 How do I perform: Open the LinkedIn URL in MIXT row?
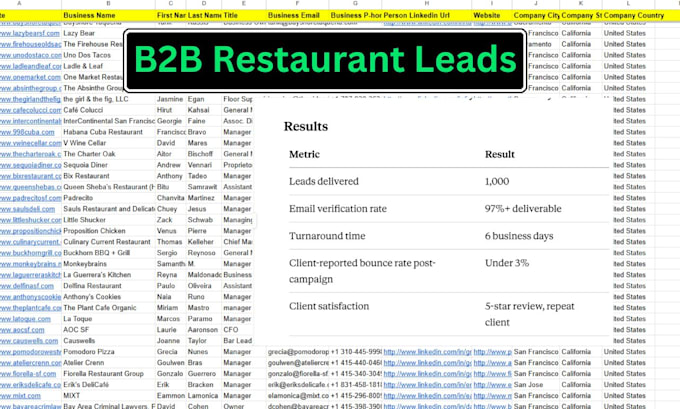(x=428, y=396)
